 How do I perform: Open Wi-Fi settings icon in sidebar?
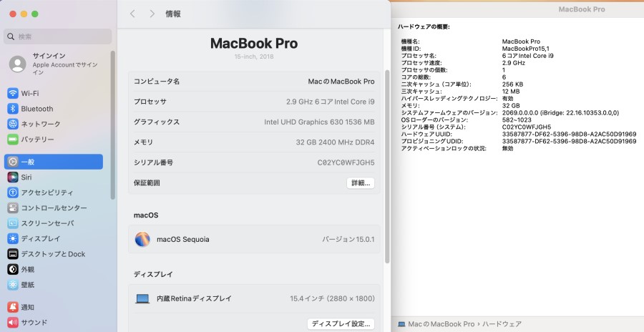pos(13,93)
